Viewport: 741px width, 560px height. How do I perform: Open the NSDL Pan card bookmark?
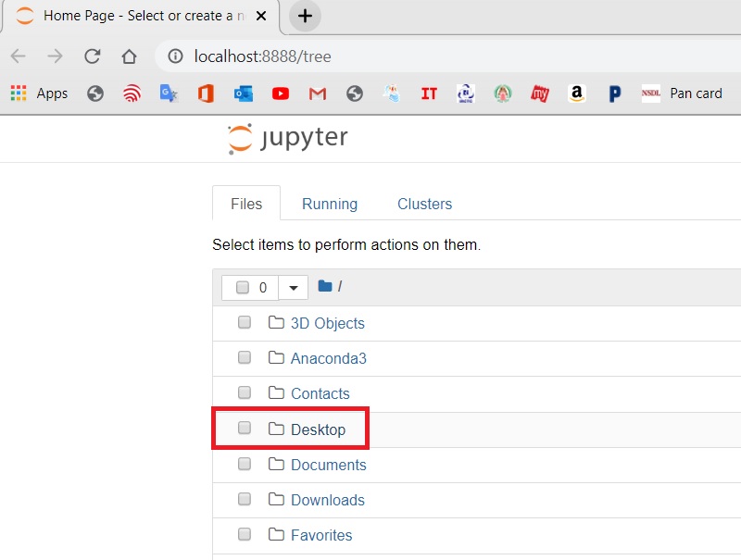coord(683,93)
